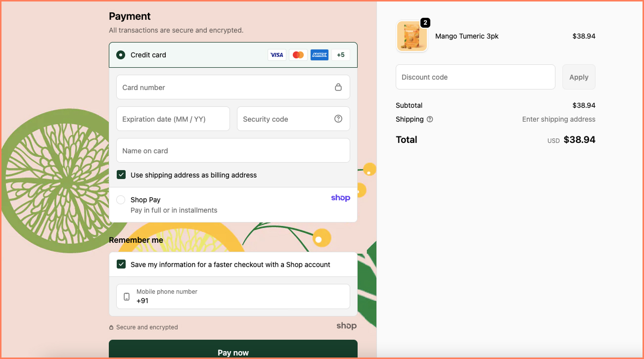Select the Credit card payment option

(120, 55)
